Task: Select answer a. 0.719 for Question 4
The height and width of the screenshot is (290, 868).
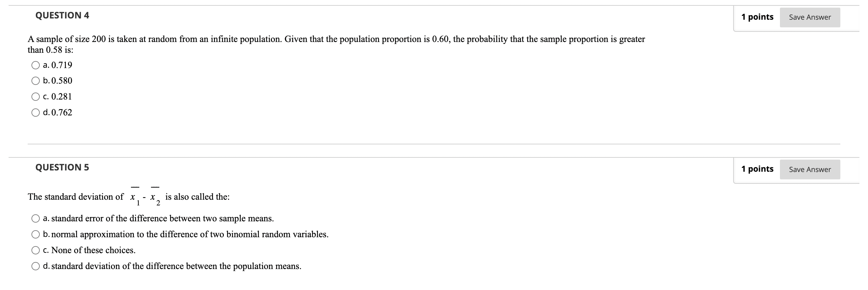Action: pyautogui.click(x=36, y=65)
